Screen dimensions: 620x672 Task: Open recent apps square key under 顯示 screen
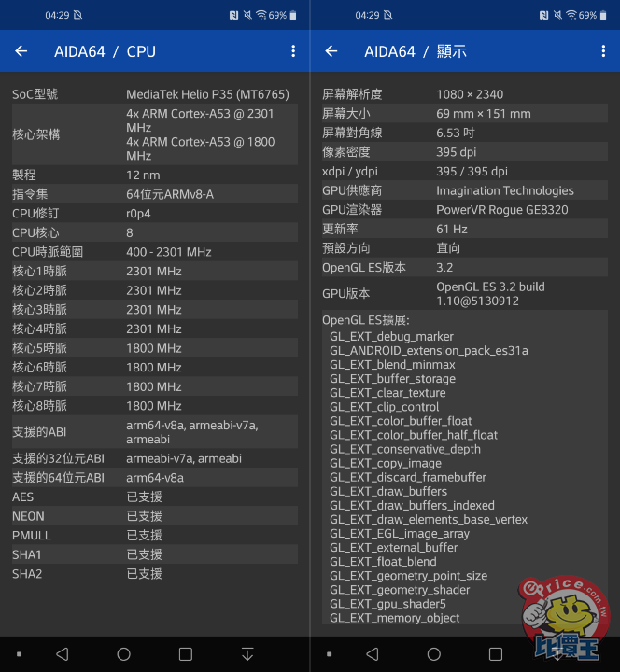496,654
